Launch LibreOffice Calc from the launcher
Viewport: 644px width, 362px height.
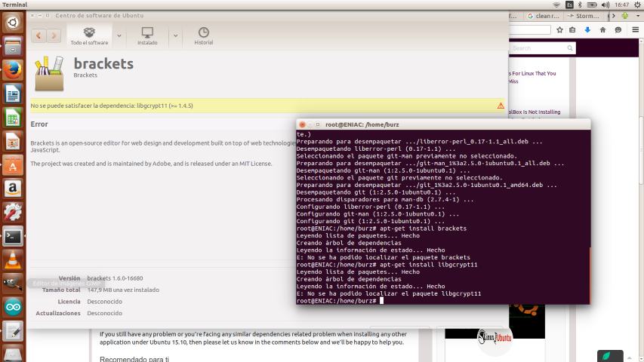(x=13, y=118)
